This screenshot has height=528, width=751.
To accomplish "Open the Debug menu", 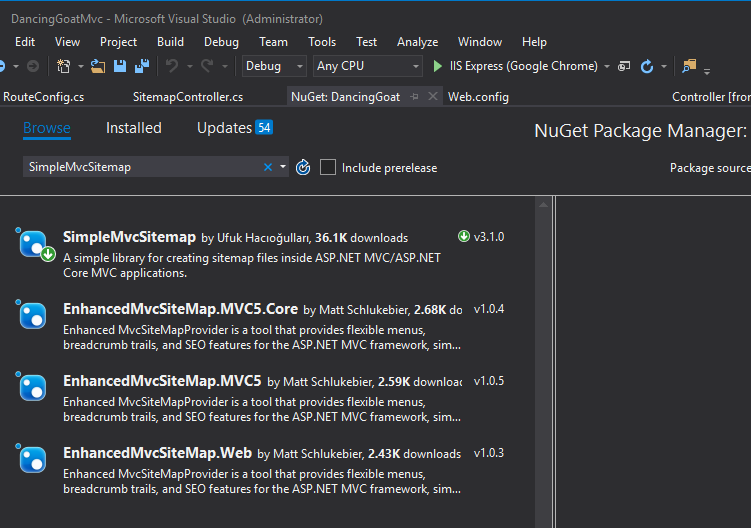I will (x=221, y=42).
